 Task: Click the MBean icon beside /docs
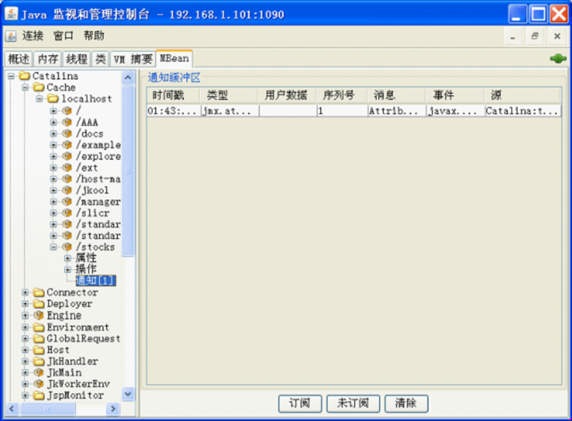[67, 133]
